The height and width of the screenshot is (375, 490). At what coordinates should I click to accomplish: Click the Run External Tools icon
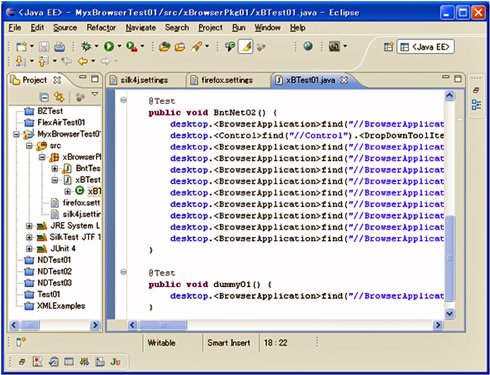click(132, 46)
